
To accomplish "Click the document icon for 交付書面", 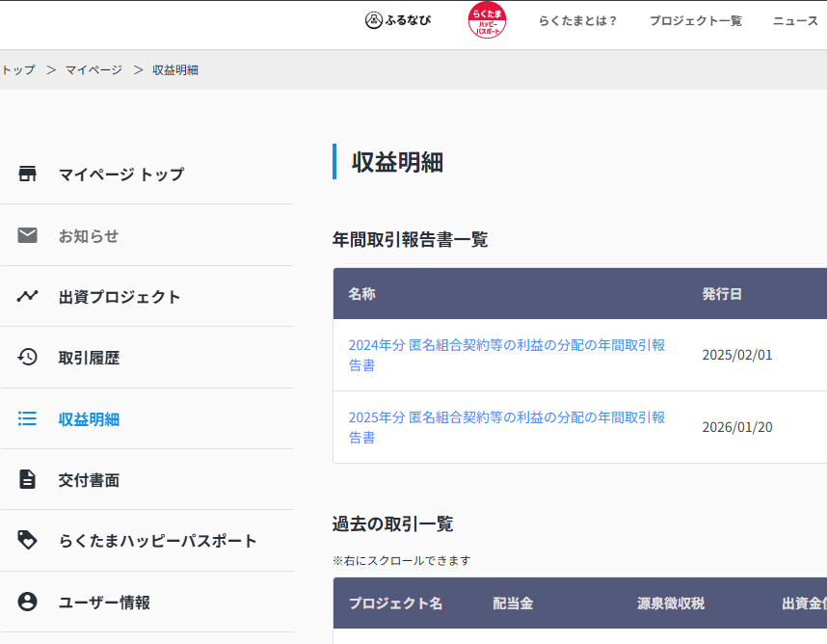I will (x=27, y=480).
